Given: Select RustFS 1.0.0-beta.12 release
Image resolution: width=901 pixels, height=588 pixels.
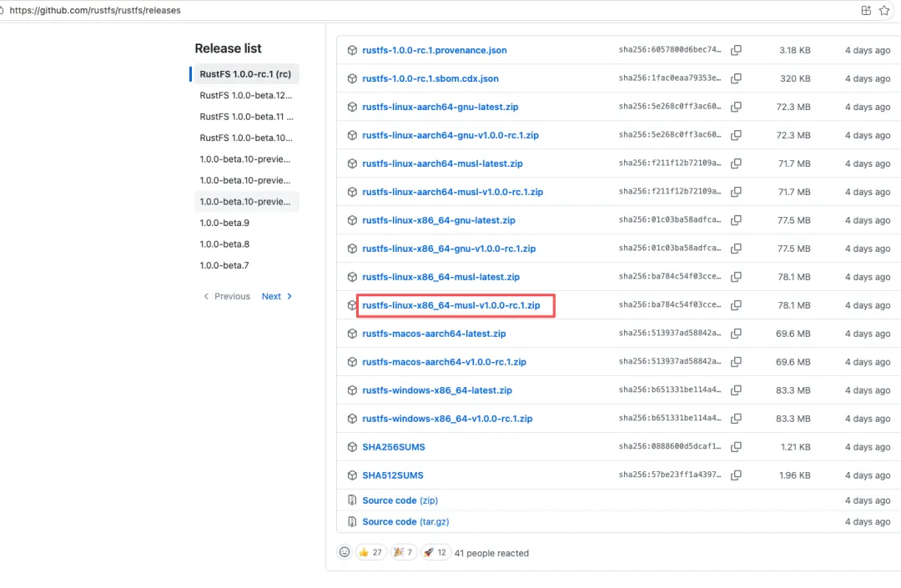Looking at the screenshot, I should 246,95.
